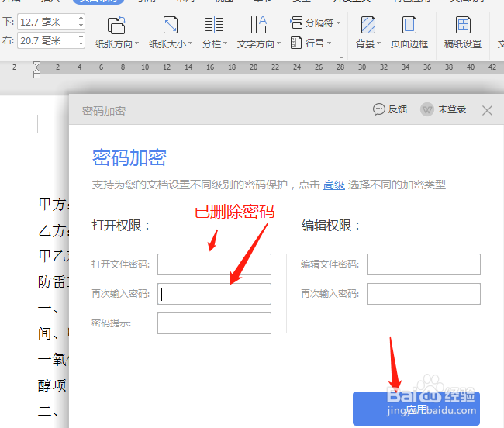Image resolution: width=504 pixels, height=428 pixels.
Task: Expand the 分隔符 dropdown arrow
Action: (x=338, y=23)
